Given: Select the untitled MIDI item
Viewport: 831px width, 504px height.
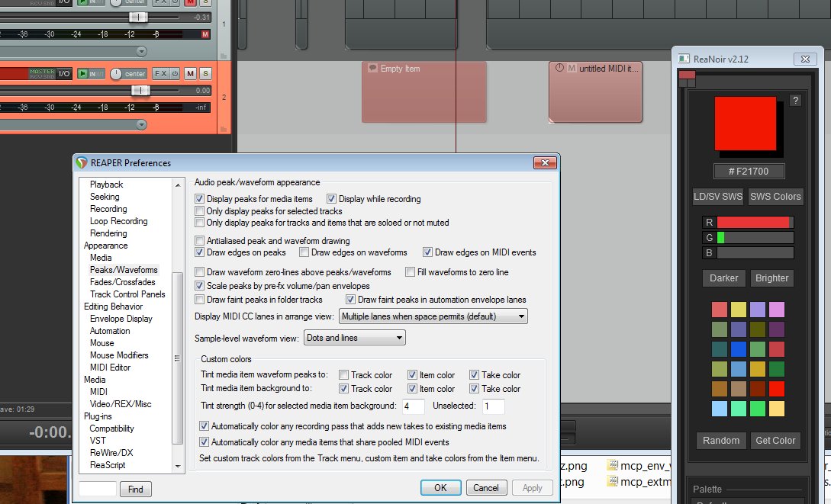Looking at the screenshot, I should coord(595,93).
